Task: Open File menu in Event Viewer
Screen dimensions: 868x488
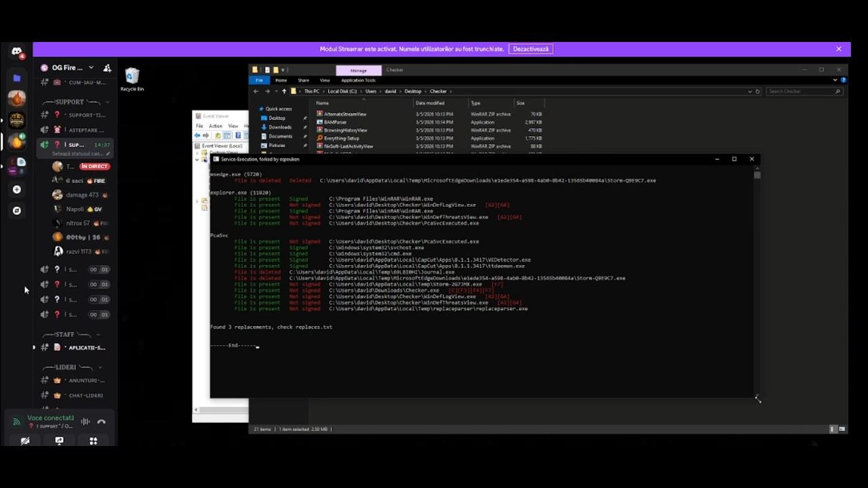Action: 199,126
